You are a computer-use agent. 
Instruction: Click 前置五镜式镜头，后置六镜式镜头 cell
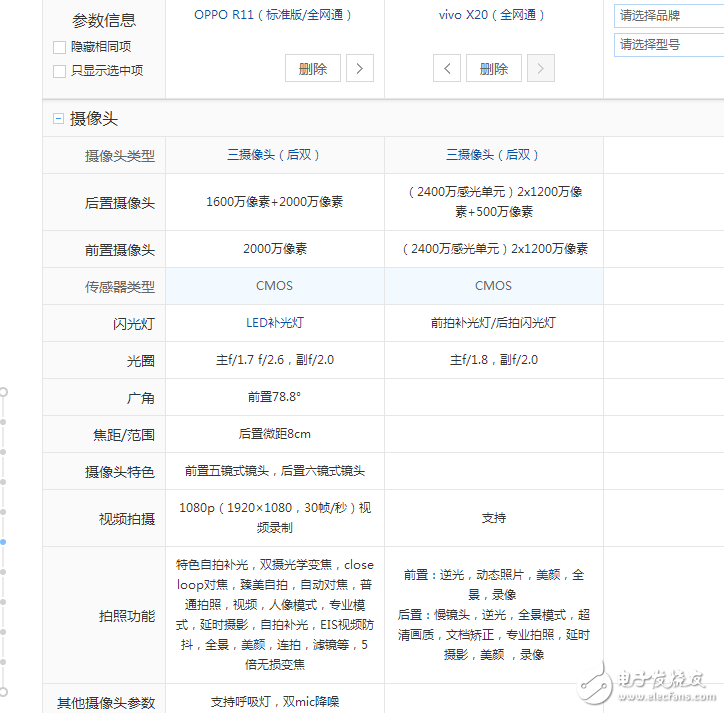pyautogui.click(x=275, y=471)
